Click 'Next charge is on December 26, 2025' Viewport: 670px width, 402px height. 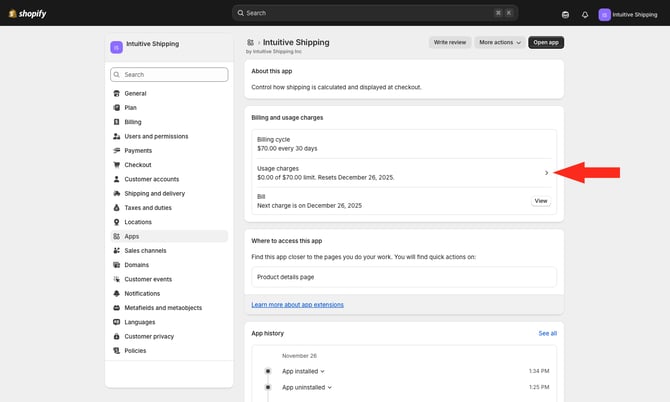[309, 206]
